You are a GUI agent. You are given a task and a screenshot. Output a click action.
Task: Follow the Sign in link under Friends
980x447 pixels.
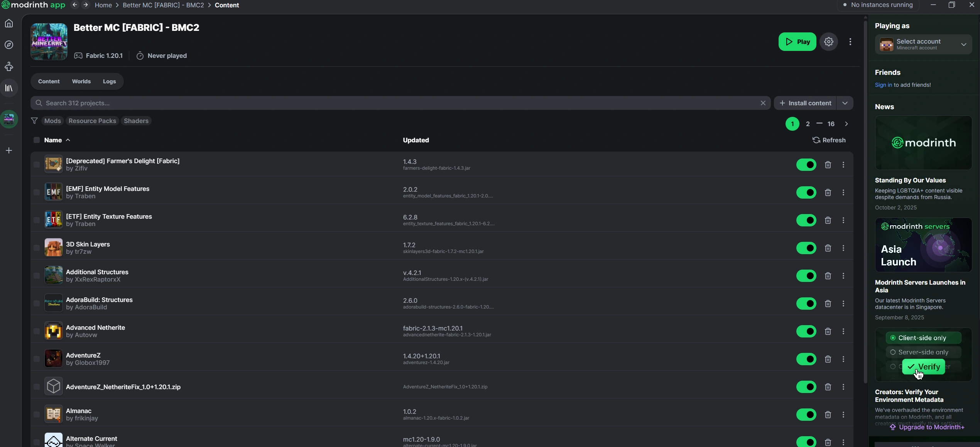[883, 85]
